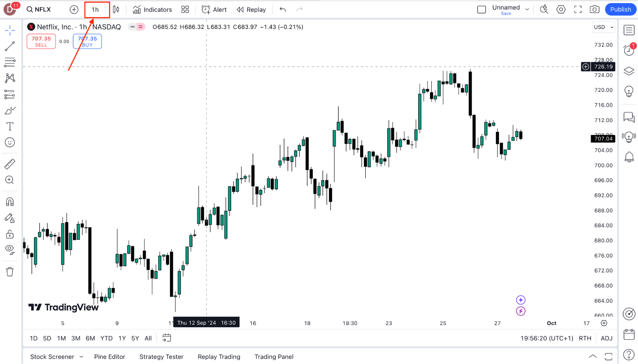Open the Fibonacci retracement tool
Screen dimensions: 638x364
pos(10,62)
